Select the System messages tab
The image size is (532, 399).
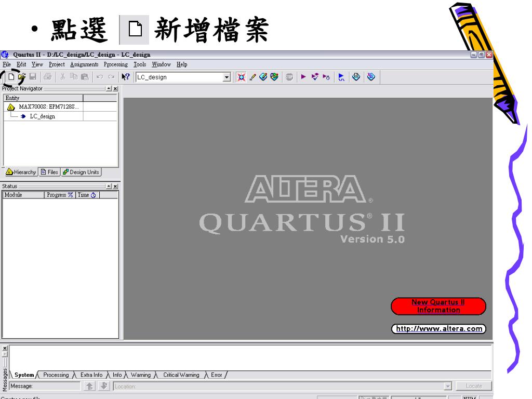[24, 375]
